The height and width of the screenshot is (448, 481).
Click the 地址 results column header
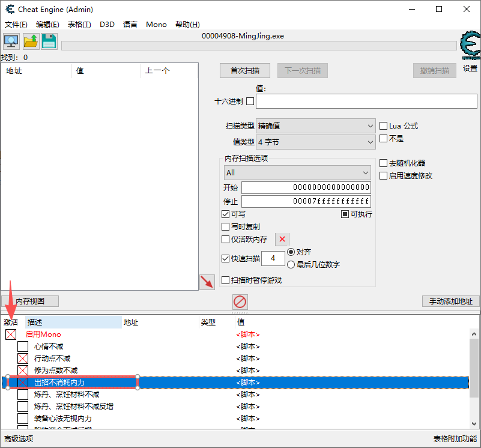(37, 71)
